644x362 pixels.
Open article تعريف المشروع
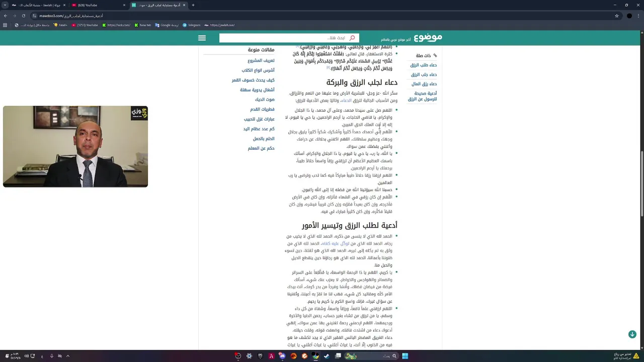261,60
